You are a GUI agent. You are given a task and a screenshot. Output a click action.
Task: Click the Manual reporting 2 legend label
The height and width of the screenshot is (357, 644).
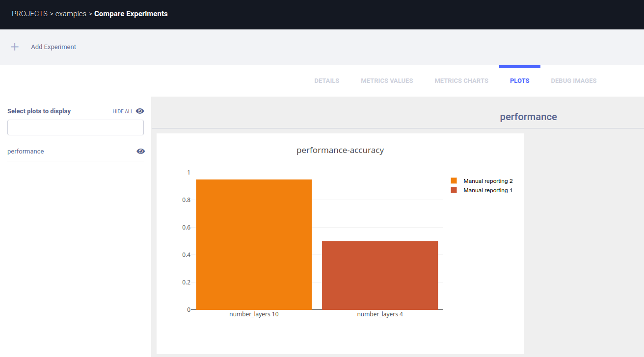tap(488, 181)
